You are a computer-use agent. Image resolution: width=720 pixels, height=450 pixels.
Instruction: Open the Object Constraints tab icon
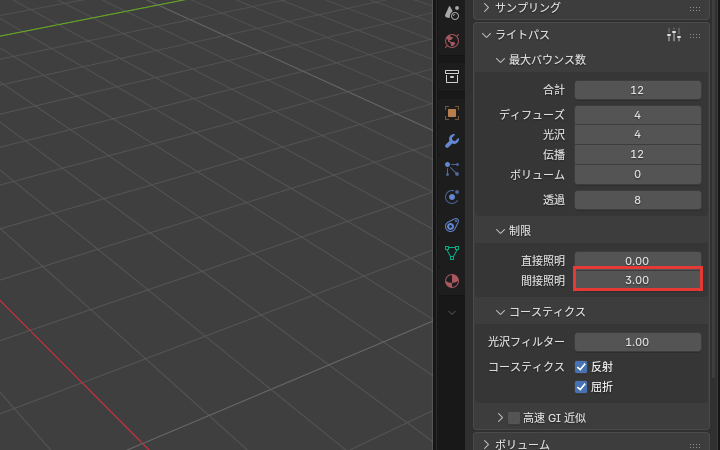[452, 225]
